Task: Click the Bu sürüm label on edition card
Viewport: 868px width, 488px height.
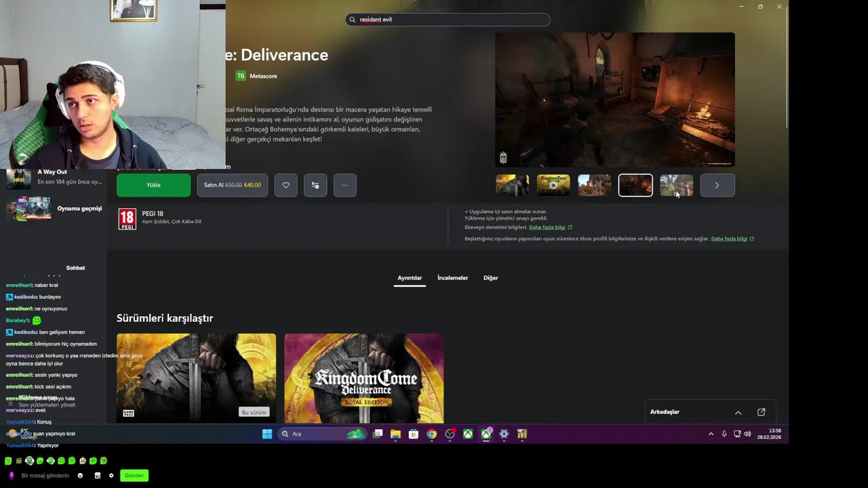Action: tap(254, 412)
